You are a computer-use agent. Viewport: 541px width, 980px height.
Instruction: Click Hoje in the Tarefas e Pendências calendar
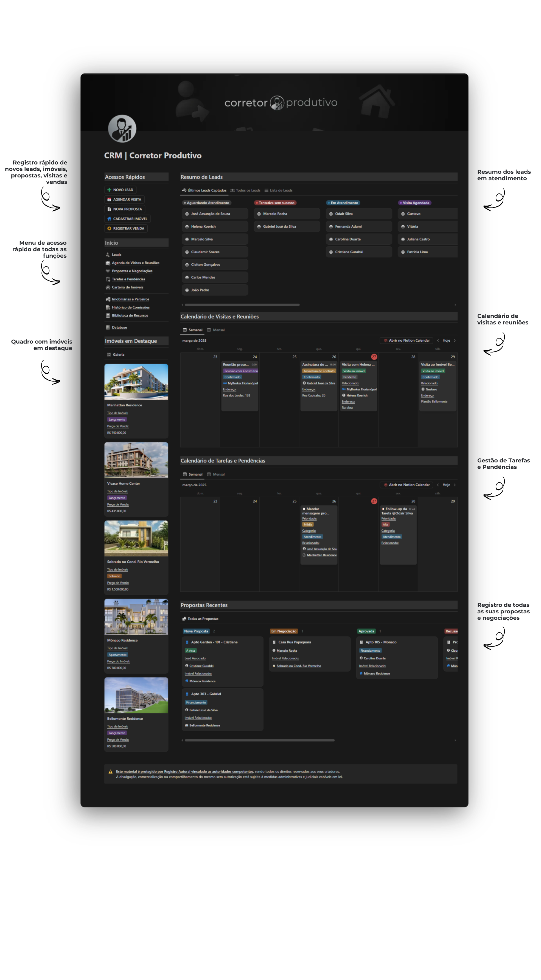pyautogui.click(x=446, y=485)
